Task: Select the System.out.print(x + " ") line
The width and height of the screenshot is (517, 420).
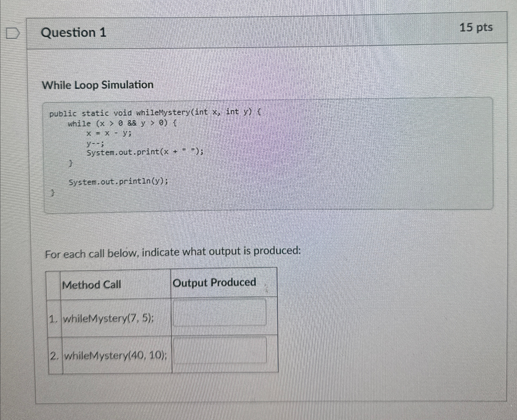Action: tap(145, 152)
